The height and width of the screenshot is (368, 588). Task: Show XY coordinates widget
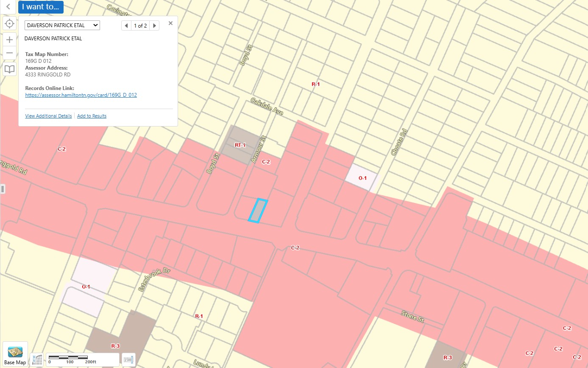38,360
